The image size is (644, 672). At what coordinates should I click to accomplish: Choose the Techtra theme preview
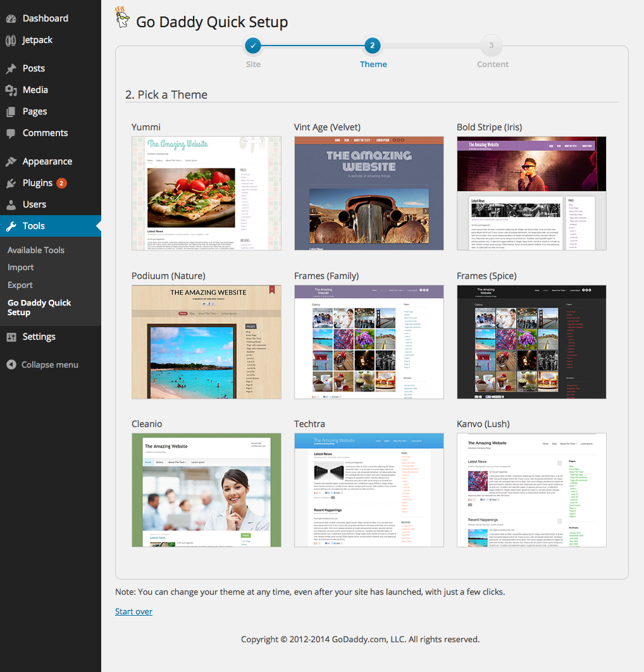click(x=369, y=490)
